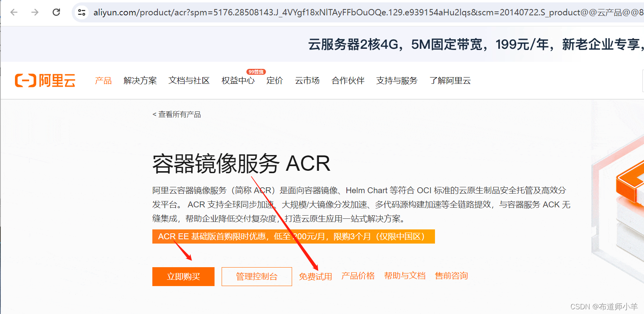Open the 支持与服务 menu item
This screenshot has width=644, height=314.
397,81
